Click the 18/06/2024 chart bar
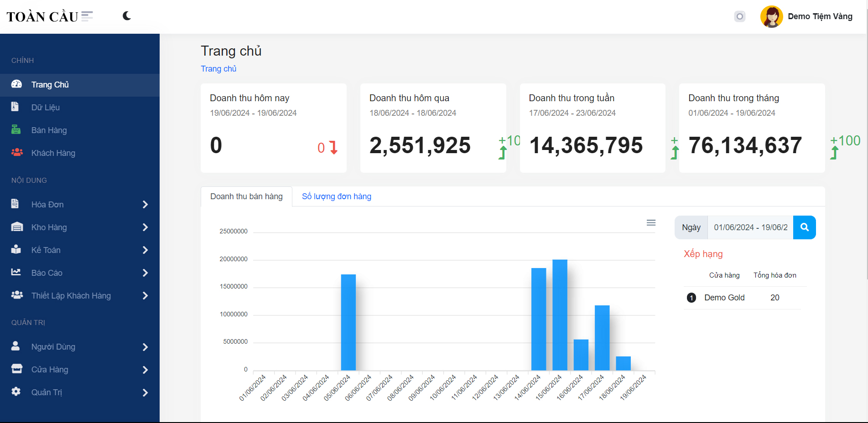This screenshot has height=423, width=868. 624,363
